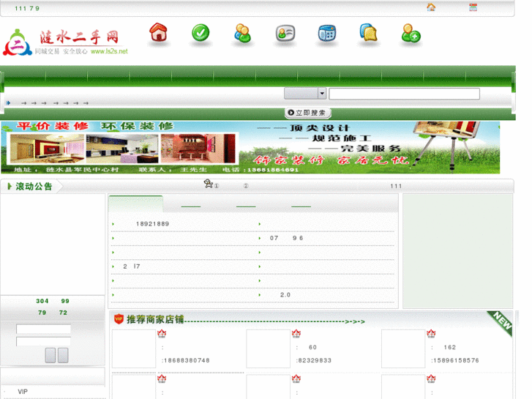Click the VIP shield icon beside 推荐商家店铺
Screen dimensions: 532x399
pyautogui.click(x=119, y=319)
